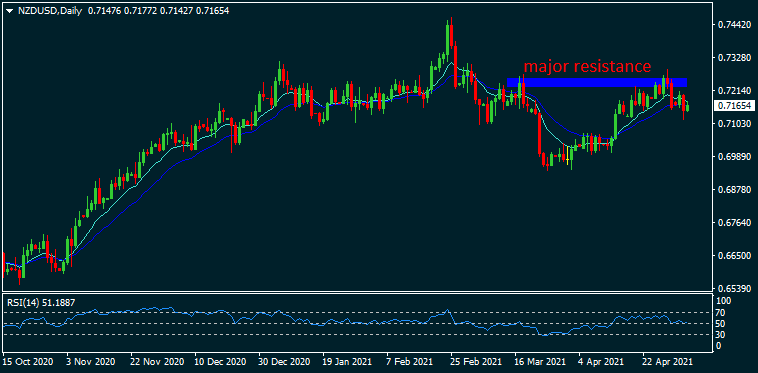Click the 22 Apr 2021 date label

click(x=668, y=361)
